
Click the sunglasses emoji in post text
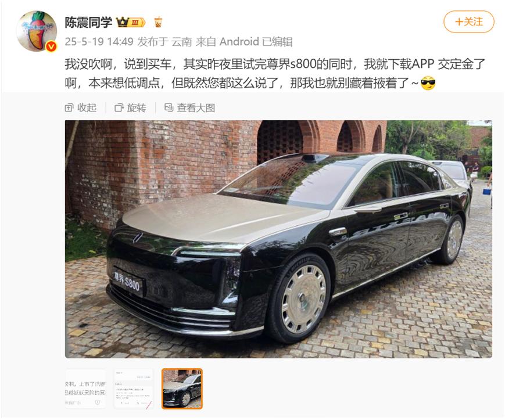pos(428,83)
